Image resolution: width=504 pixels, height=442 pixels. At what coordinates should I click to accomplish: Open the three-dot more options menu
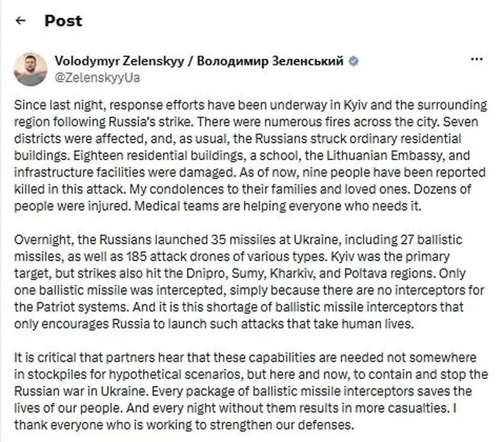coord(476,59)
